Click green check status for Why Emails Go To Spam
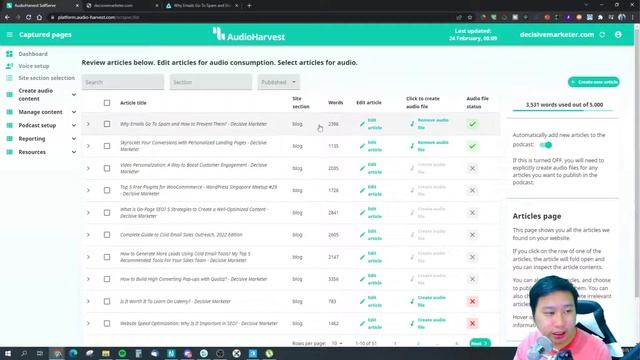The width and height of the screenshot is (640, 360). click(472, 124)
